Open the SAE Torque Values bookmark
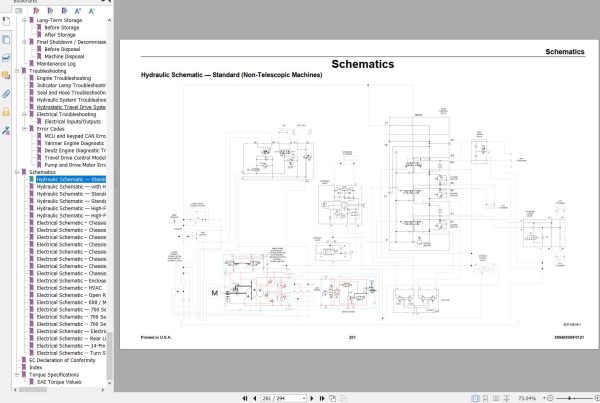 point(59,382)
